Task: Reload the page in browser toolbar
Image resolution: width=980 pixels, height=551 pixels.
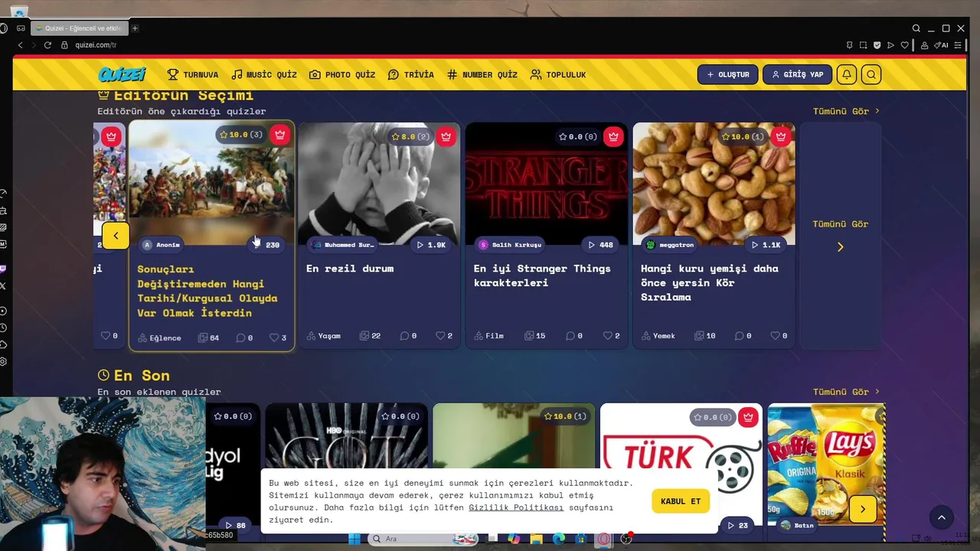Action: tap(47, 45)
